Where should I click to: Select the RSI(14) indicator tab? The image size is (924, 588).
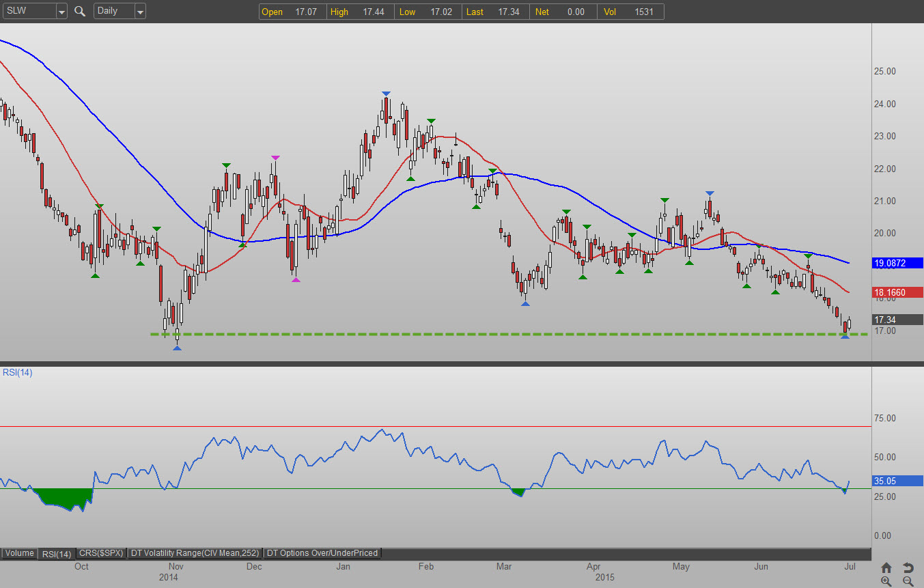(x=56, y=553)
